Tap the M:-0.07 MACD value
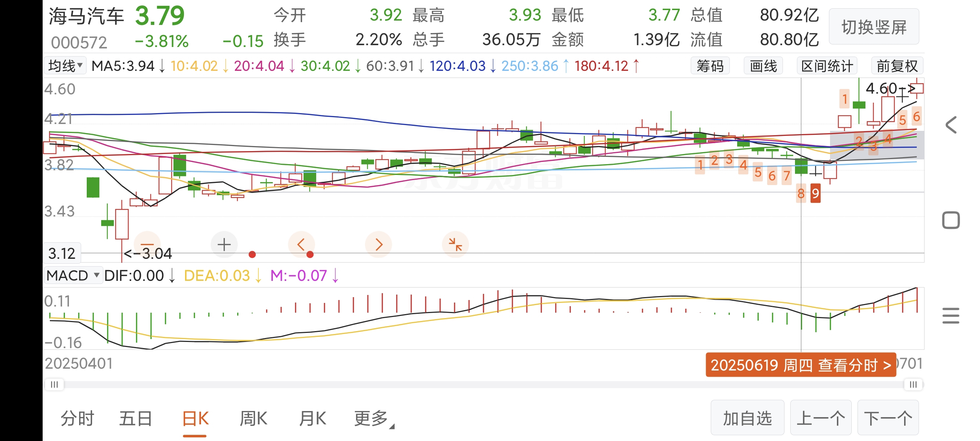This screenshot has height=441, width=980. point(304,275)
